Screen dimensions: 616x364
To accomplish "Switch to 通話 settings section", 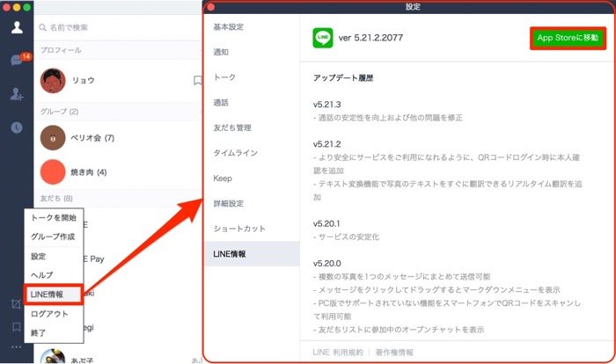I will click(x=252, y=103).
